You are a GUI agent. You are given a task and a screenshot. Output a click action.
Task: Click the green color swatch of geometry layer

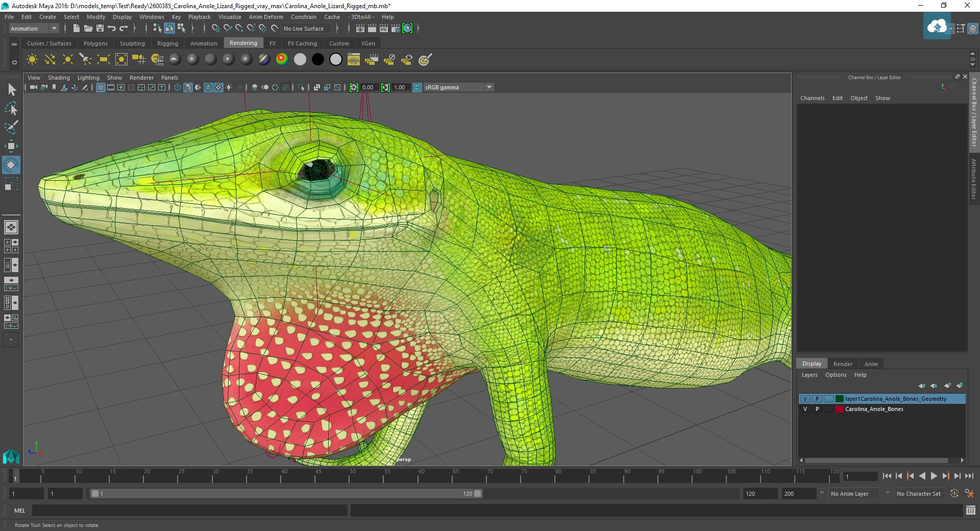[839, 399]
